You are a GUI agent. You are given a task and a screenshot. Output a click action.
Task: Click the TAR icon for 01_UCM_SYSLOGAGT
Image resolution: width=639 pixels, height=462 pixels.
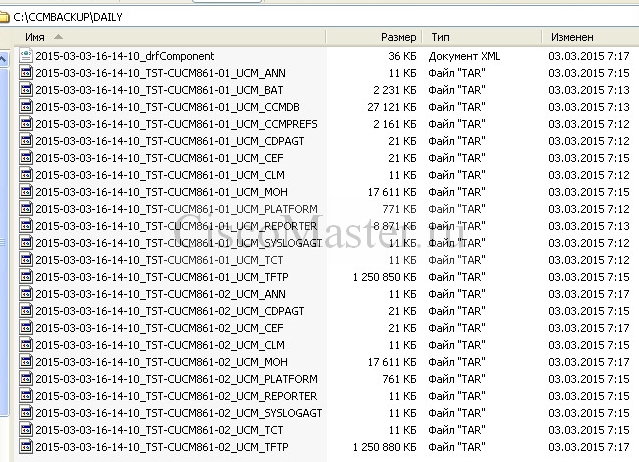click(26, 243)
